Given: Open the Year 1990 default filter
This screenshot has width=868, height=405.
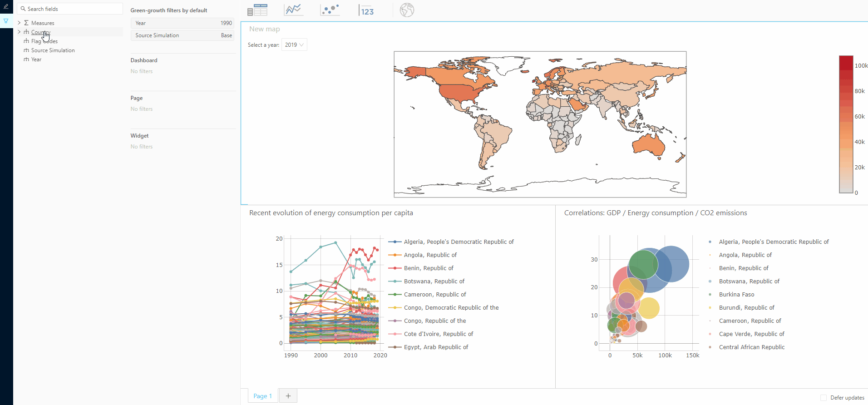Looking at the screenshot, I should tap(182, 23).
